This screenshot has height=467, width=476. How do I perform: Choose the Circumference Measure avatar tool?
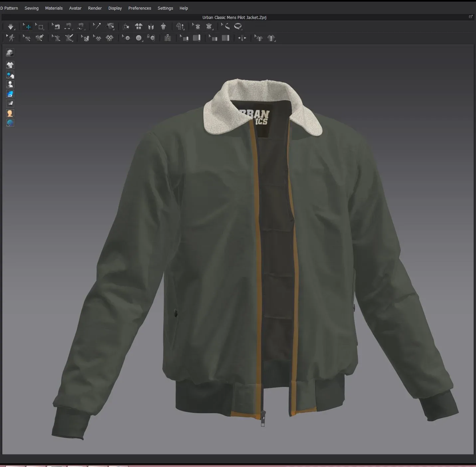coord(209,27)
